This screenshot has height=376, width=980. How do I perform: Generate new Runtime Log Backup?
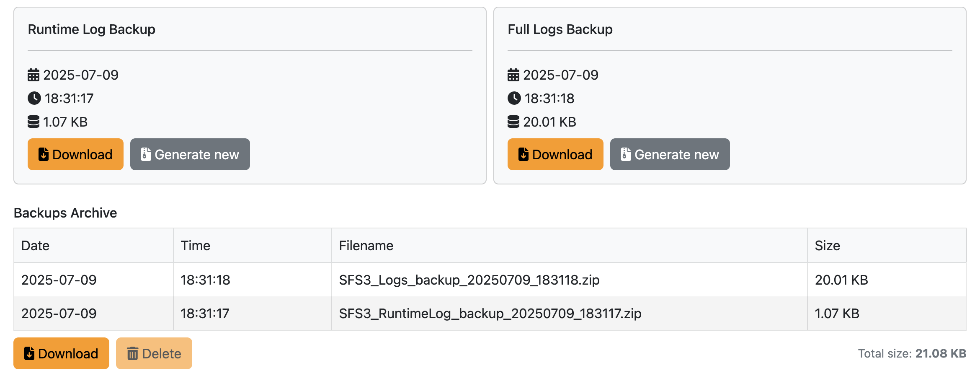(190, 155)
